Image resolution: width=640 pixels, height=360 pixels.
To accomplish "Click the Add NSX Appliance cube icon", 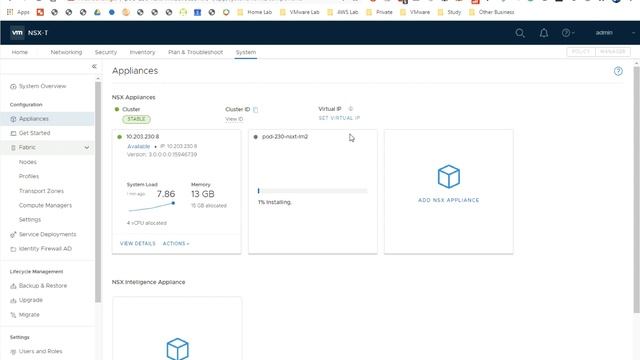I will [x=449, y=176].
